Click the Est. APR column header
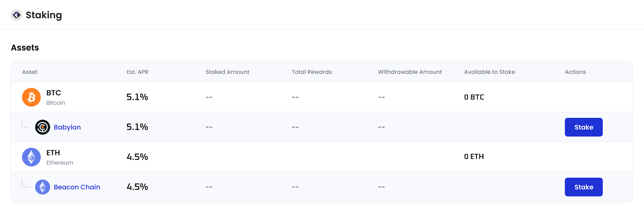Viewport: 644px width, 214px height. tap(137, 72)
